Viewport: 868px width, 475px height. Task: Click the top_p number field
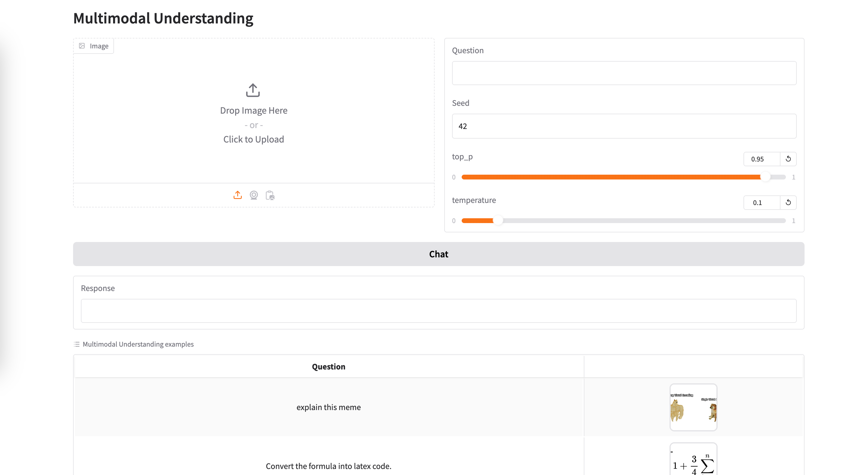point(761,159)
